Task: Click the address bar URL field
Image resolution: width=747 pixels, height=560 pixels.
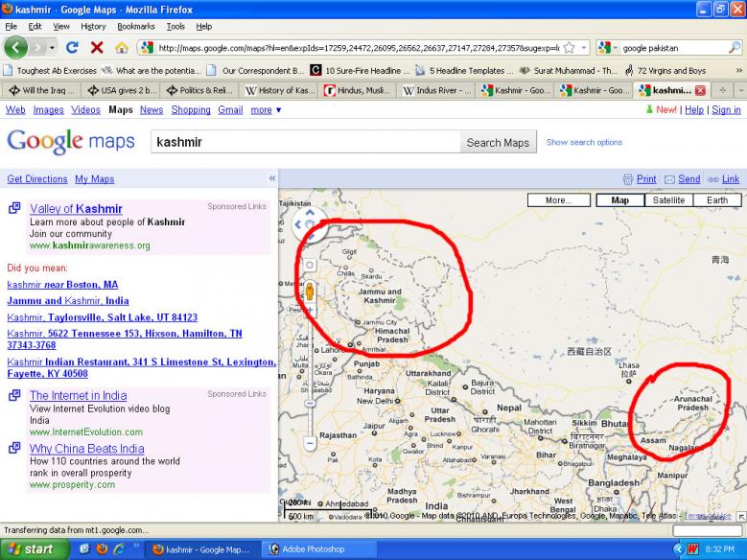Action: pyautogui.click(x=359, y=48)
